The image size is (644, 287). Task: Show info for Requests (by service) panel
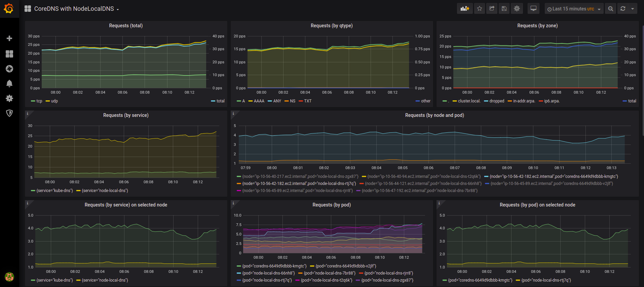pos(28,114)
